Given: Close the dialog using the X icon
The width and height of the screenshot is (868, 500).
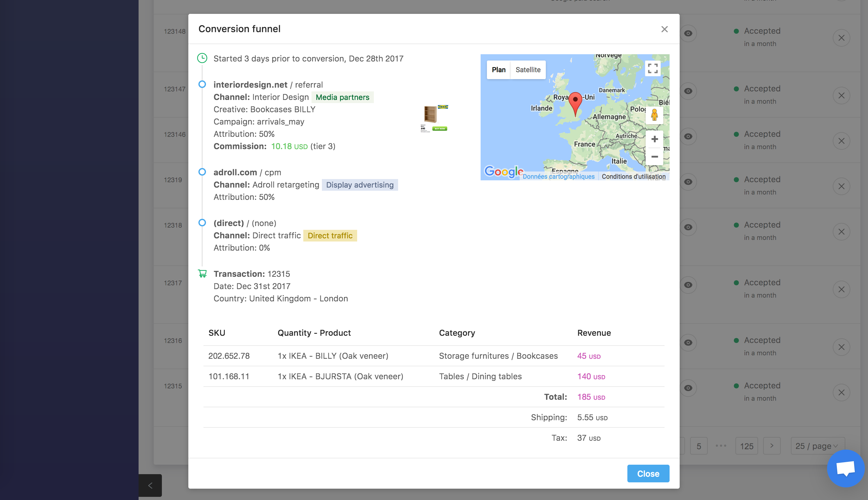Looking at the screenshot, I should pyautogui.click(x=665, y=29).
